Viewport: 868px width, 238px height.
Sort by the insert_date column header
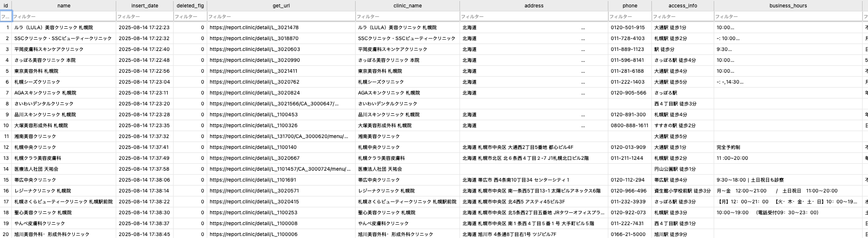click(x=145, y=5)
